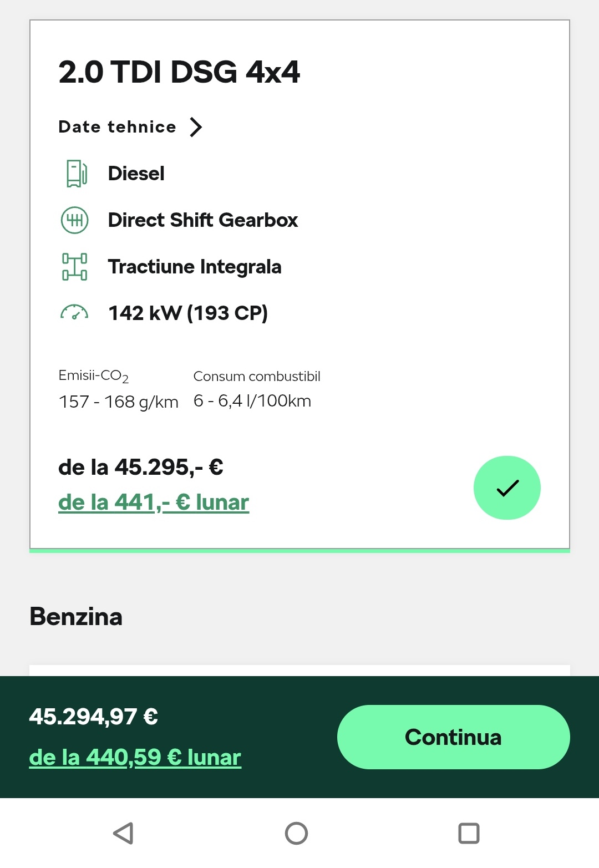Expand Date tehnice chevron arrow

[196, 127]
